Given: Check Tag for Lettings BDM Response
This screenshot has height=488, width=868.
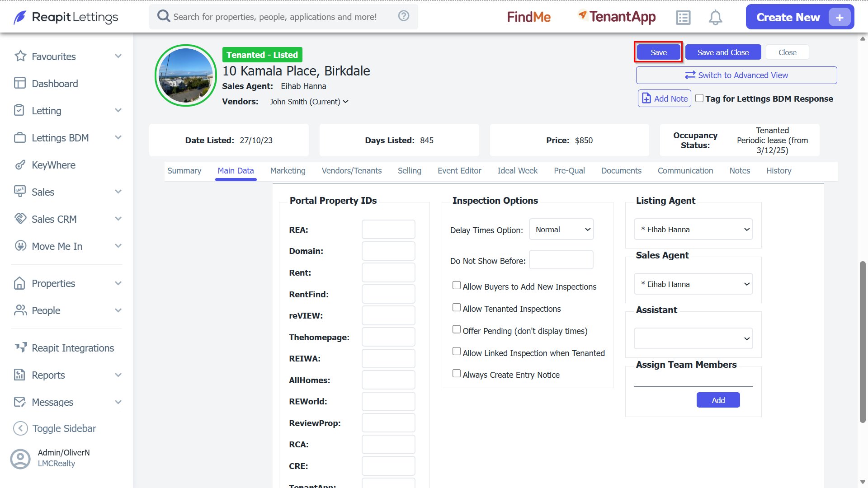Looking at the screenshot, I should pyautogui.click(x=699, y=98).
